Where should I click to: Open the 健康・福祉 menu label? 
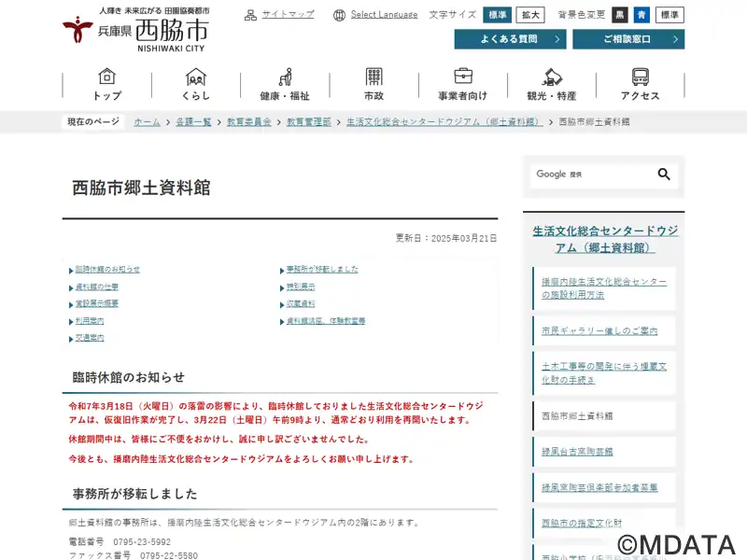(x=285, y=96)
